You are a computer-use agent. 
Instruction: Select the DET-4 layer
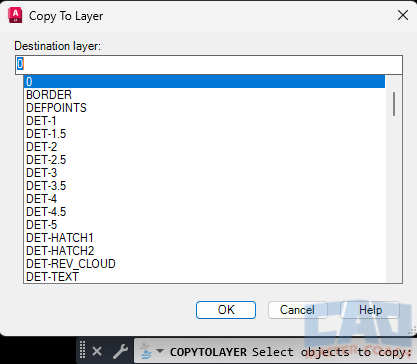click(204, 199)
